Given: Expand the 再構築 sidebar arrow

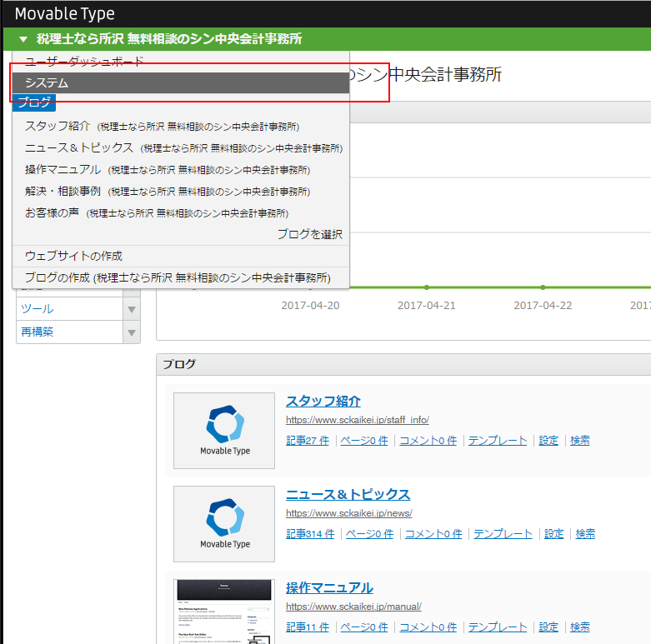Looking at the screenshot, I should coord(132,332).
